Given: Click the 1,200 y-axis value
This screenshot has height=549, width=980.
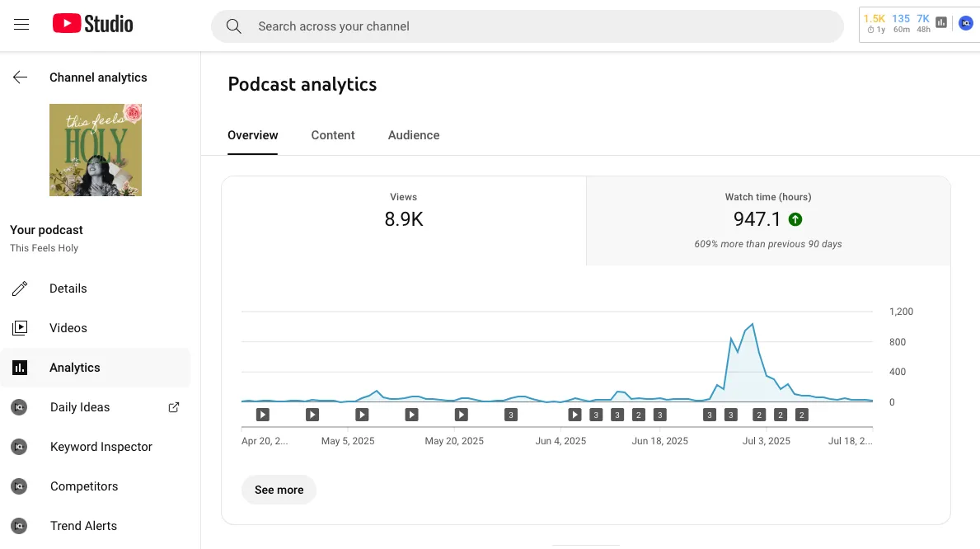Looking at the screenshot, I should 901,312.
